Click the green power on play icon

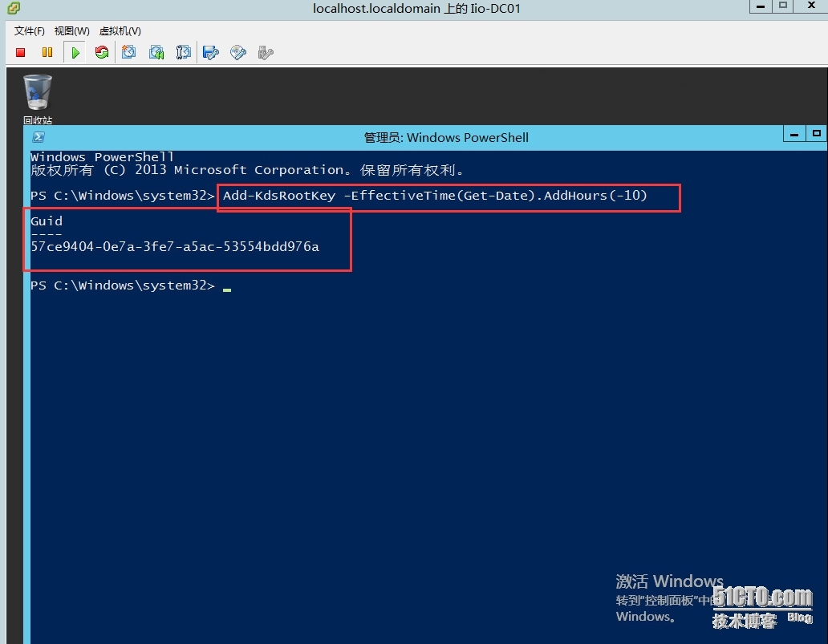pos(75,52)
